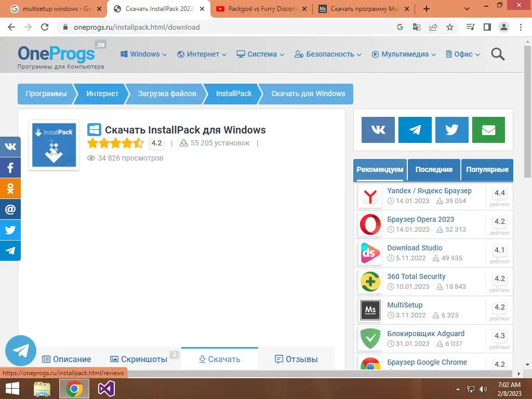Click the Интернет breadcrumb
This screenshot has width=532, height=399.
click(102, 94)
